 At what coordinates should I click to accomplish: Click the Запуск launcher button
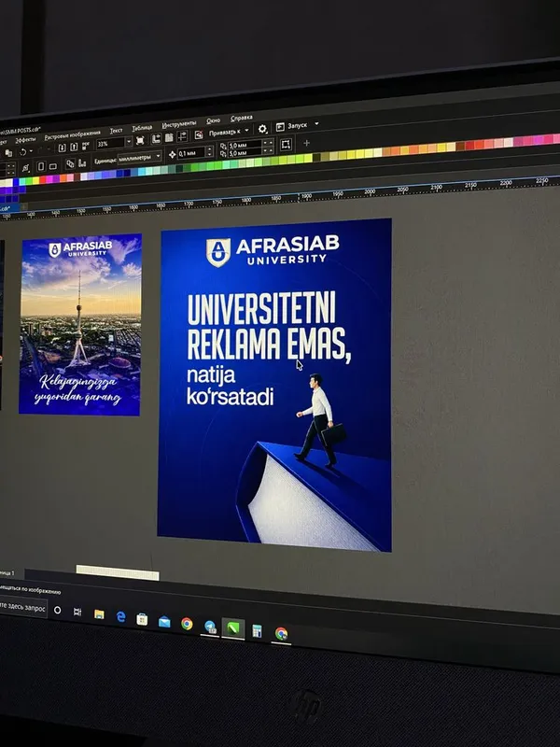click(x=292, y=126)
